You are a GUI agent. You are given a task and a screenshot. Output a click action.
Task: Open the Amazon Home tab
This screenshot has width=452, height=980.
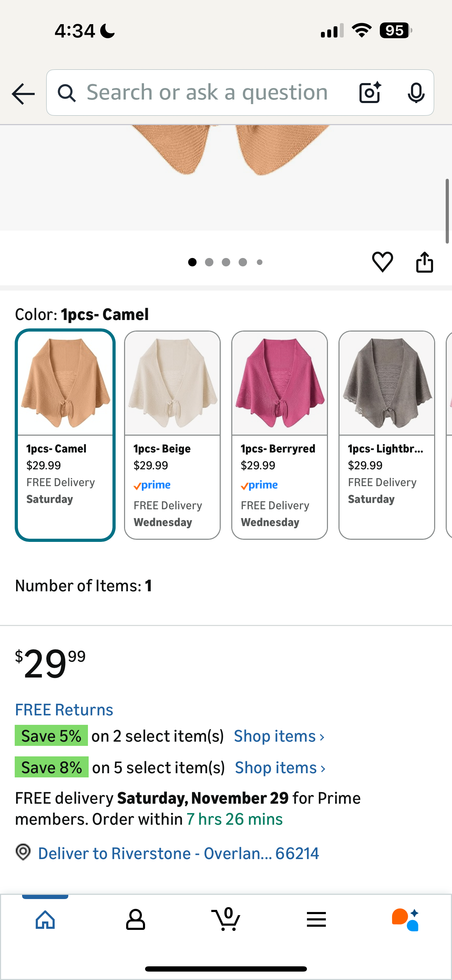tap(45, 920)
